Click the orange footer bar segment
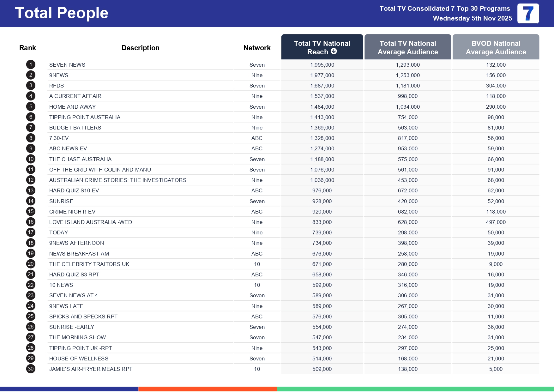Image resolution: width=554 pixels, height=392 pixels. point(208,389)
